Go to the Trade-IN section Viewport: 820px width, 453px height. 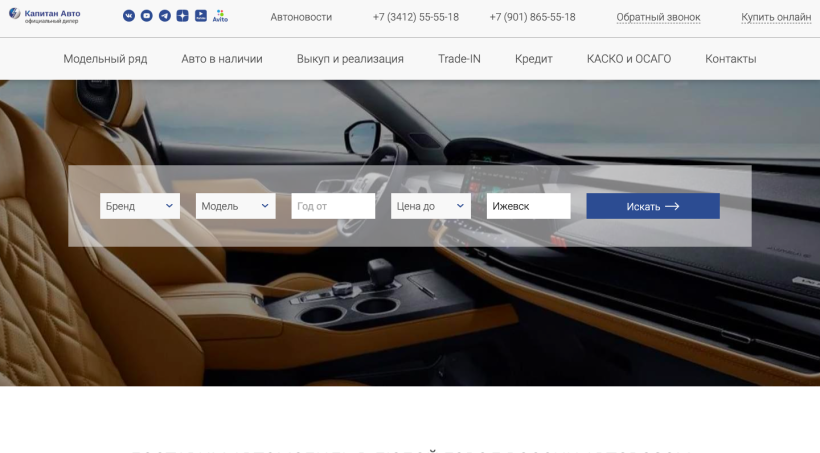(459, 59)
